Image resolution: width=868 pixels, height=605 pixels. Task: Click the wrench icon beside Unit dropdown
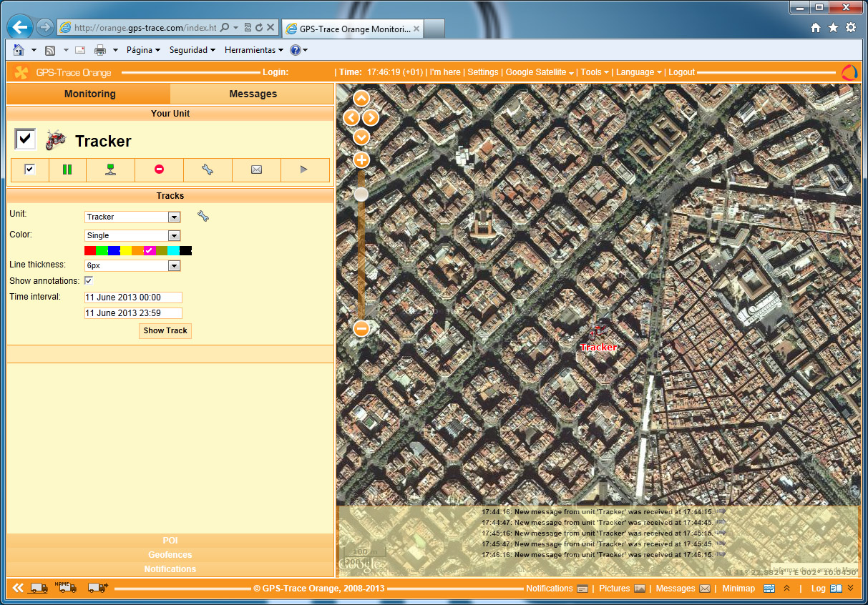(203, 216)
